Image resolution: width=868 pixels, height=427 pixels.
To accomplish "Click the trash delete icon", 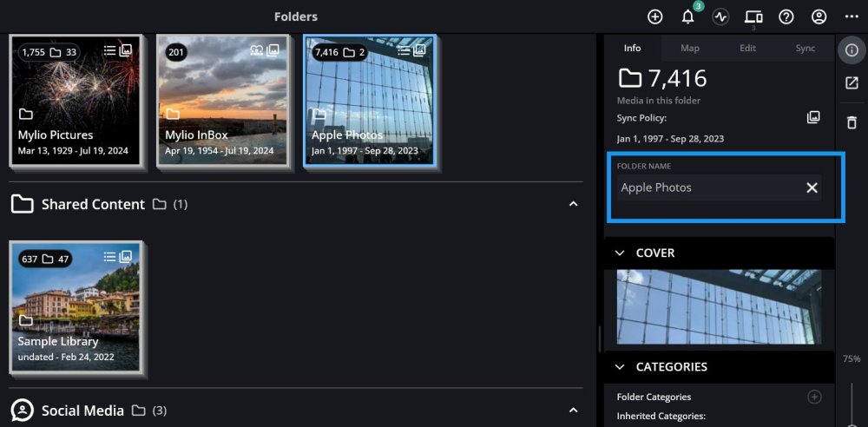I will pyautogui.click(x=852, y=122).
